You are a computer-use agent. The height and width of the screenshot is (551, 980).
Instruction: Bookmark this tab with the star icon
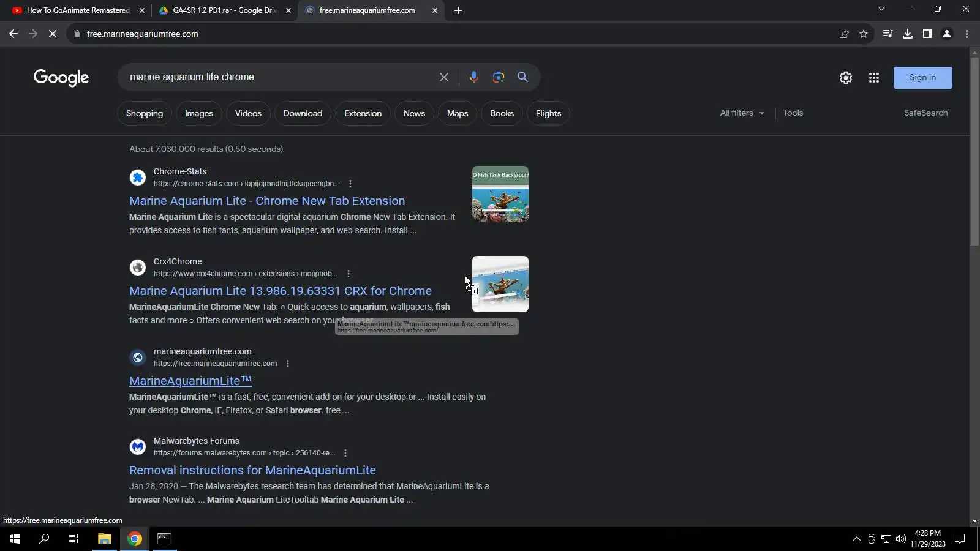864,34
